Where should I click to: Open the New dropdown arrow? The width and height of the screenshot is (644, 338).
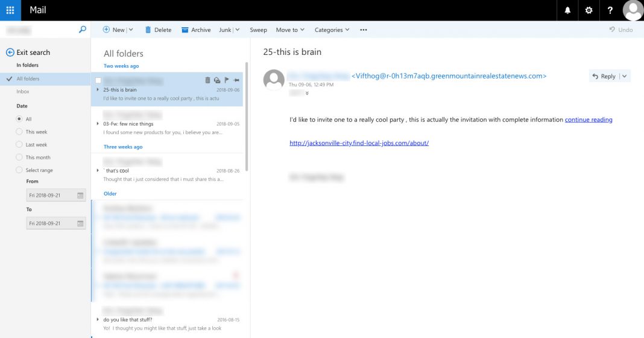(x=131, y=30)
